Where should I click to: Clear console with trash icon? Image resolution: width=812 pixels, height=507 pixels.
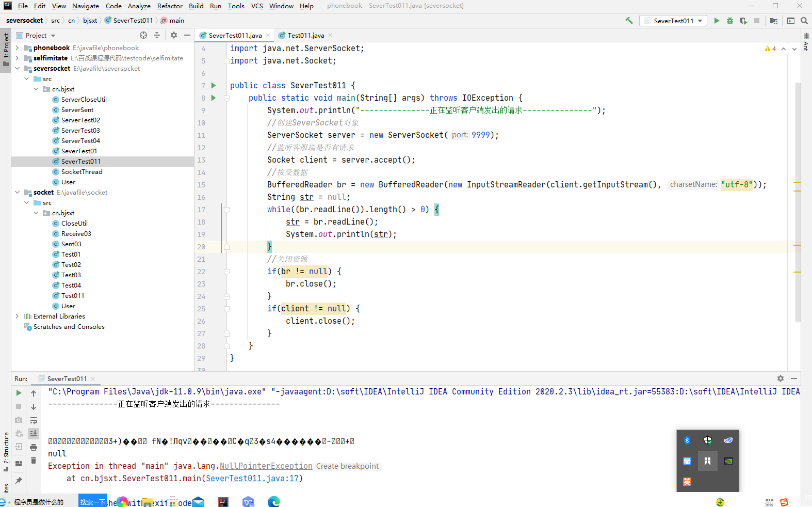pos(34,461)
